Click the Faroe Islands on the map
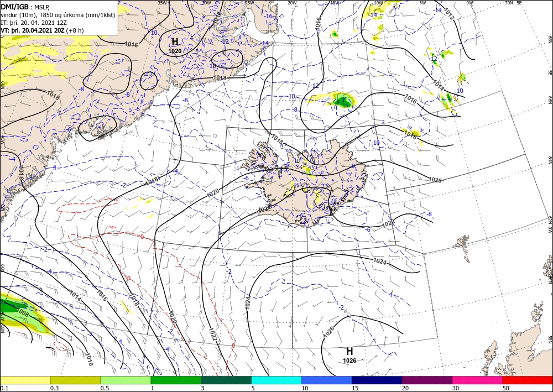The image size is (553, 392). pos(463,248)
